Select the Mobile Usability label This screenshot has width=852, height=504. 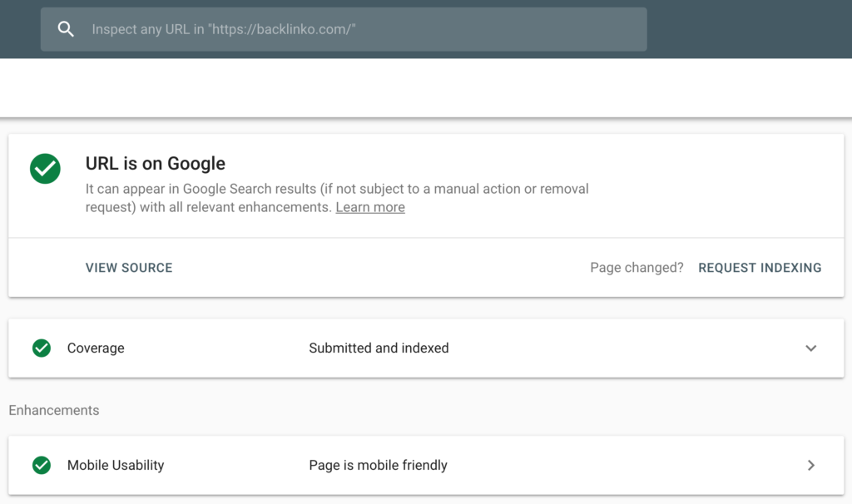pyautogui.click(x=116, y=466)
